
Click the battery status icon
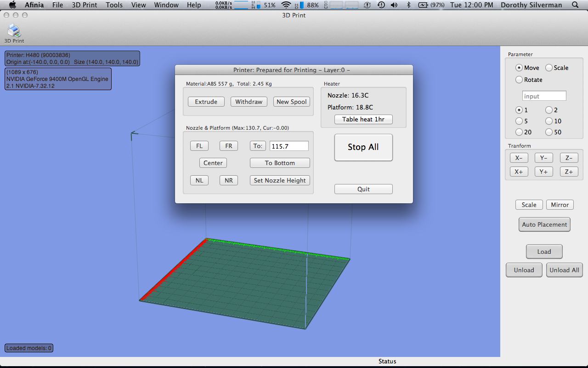423,5
